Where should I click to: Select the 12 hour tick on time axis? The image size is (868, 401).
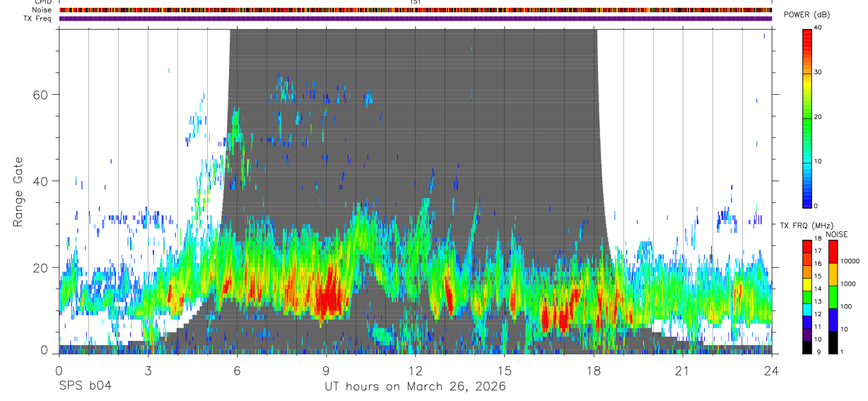[416, 371]
